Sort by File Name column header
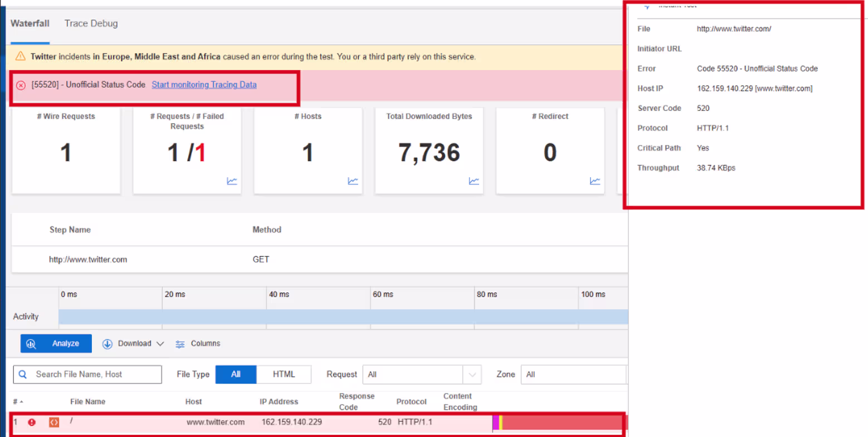Viewport: 868px width, 437px height. pos(87,401)
